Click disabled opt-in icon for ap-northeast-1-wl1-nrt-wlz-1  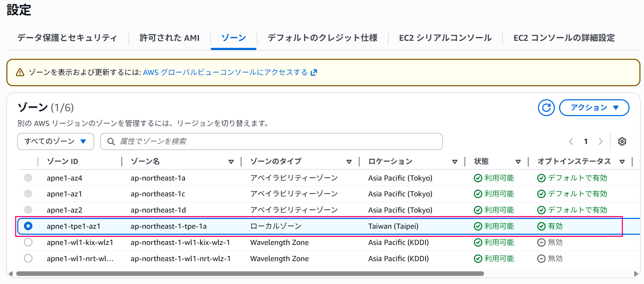pos(541,259)
